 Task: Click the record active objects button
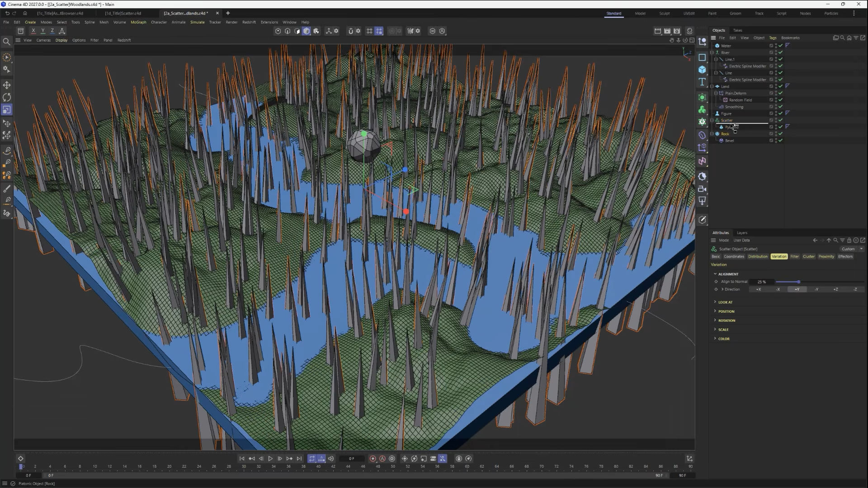click(x=373, y=459)
